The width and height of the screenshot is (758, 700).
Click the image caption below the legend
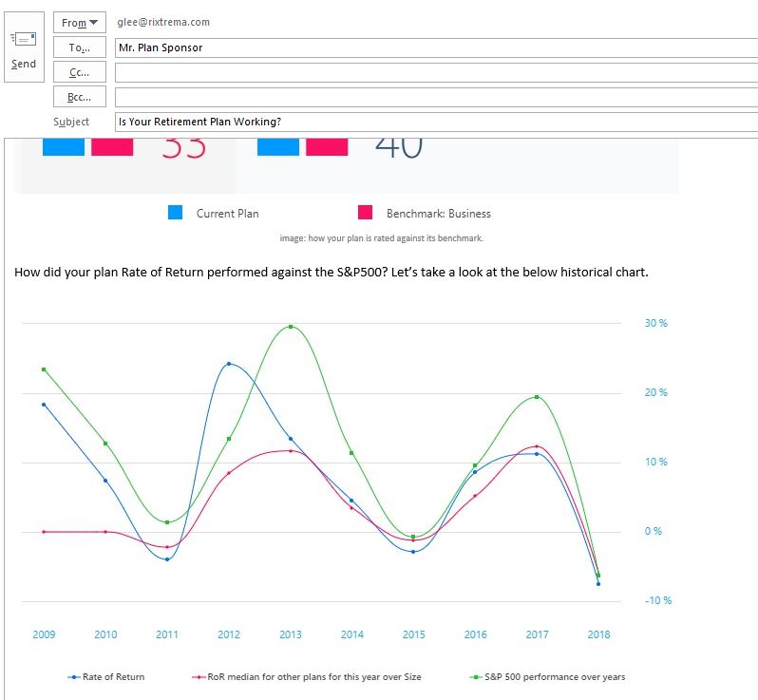[x=381, y=238]
